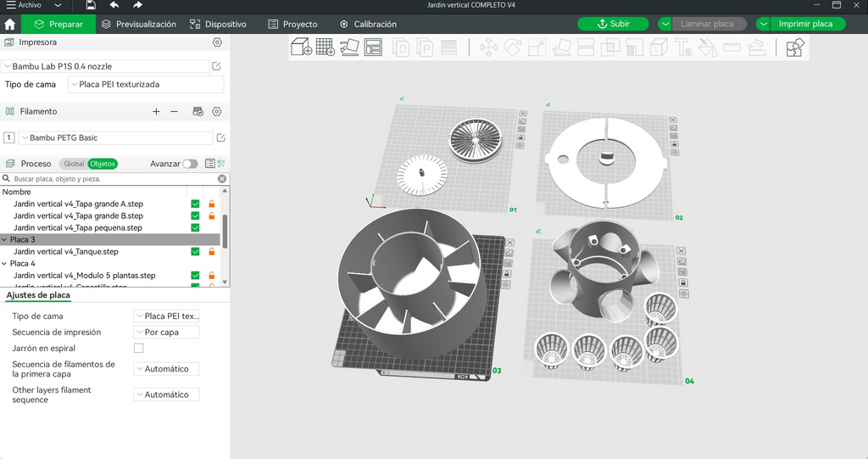Screen dimensions: 868x464
Task: Click the Imprimir placa button
Action: pyautogui.click(x=805, y=25)
